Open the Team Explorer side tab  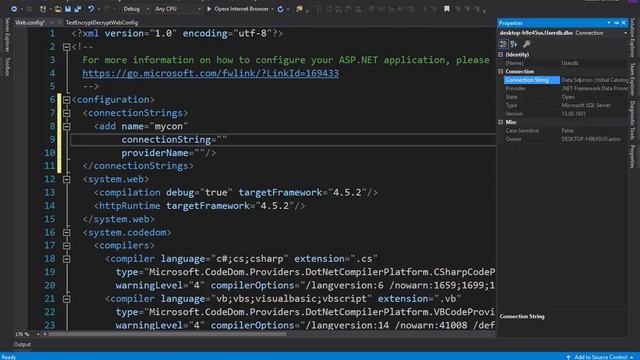[632, 79]
